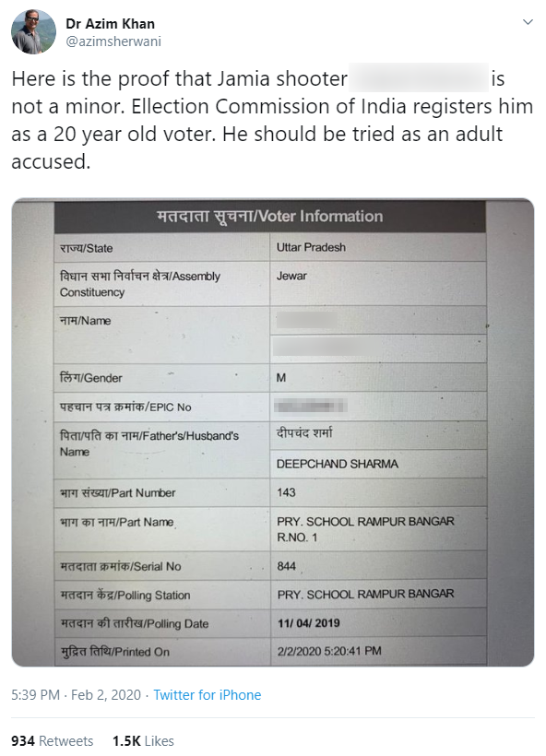Click the DEEPCHAND SHARMA father's name cell

(378, 464)
